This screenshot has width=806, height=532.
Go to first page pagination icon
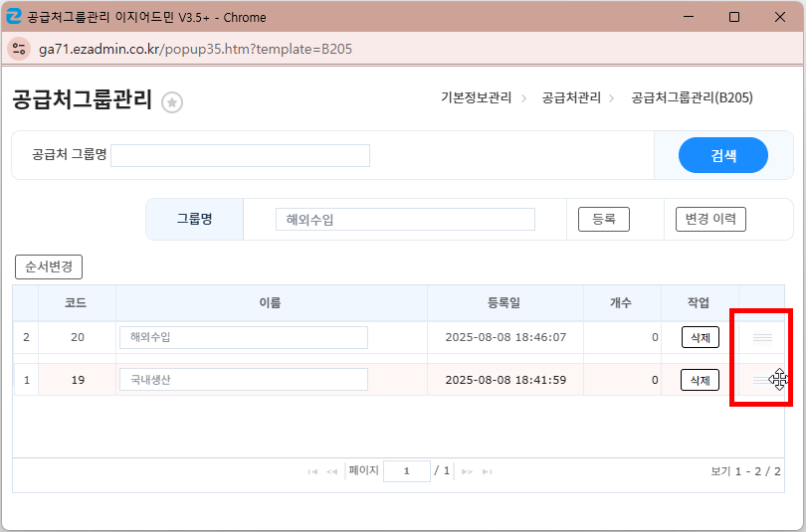[x=313, y=471]
